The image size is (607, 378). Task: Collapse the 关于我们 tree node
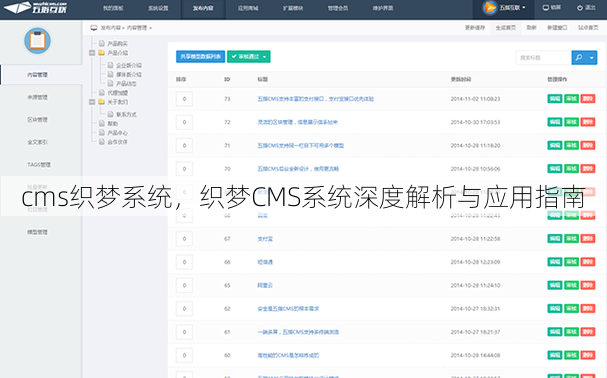(x=92, y=102)
